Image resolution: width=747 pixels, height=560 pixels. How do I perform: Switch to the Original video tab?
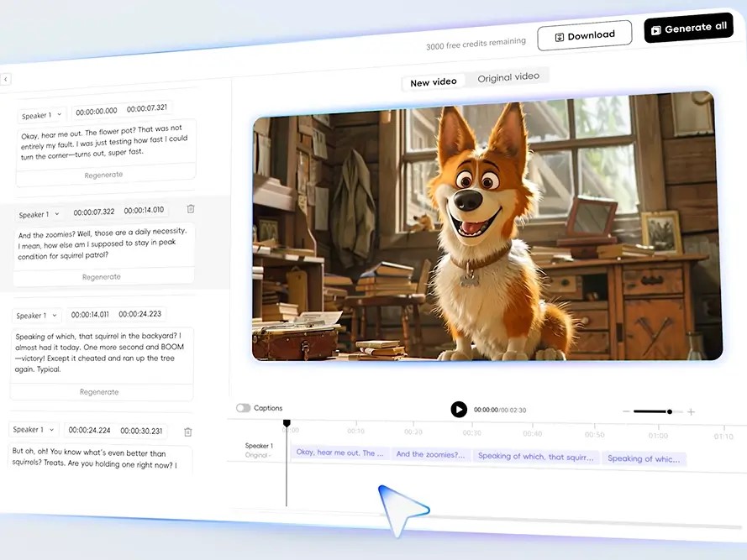click(x=508, y=77)
